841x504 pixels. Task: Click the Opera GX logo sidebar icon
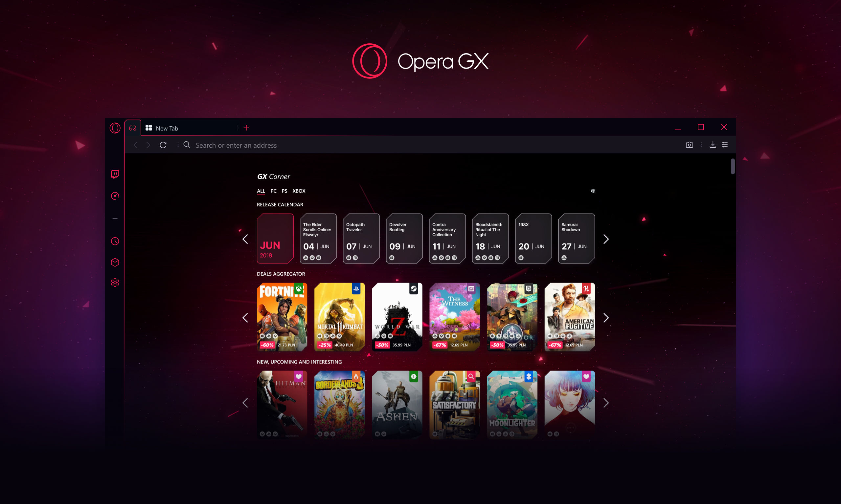114,128
